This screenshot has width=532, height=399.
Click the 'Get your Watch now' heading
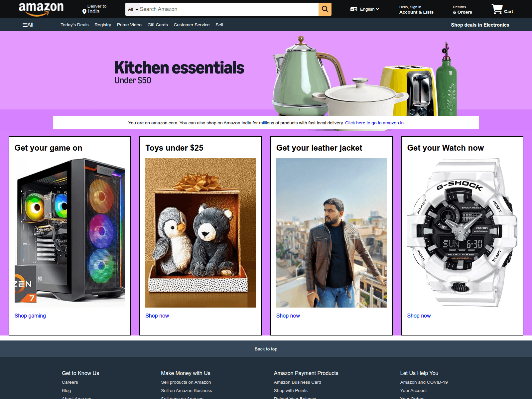[446, 148]
